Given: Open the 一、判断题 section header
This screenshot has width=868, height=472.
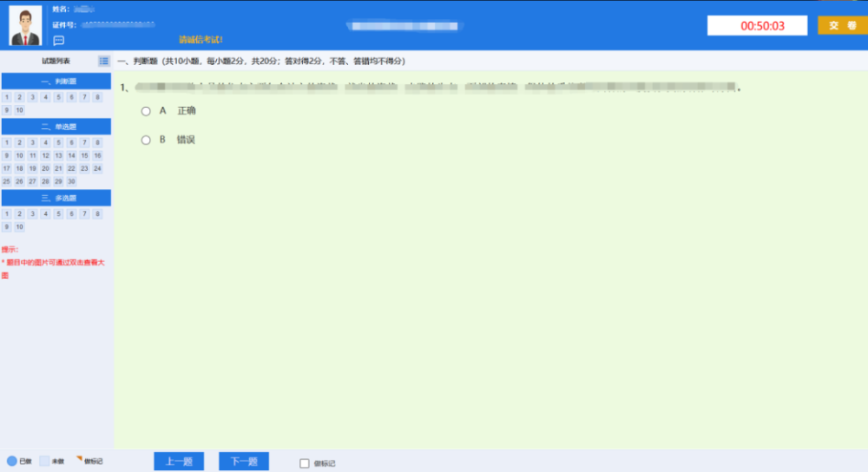Looking at the screenshot, I should click(56, 82).
